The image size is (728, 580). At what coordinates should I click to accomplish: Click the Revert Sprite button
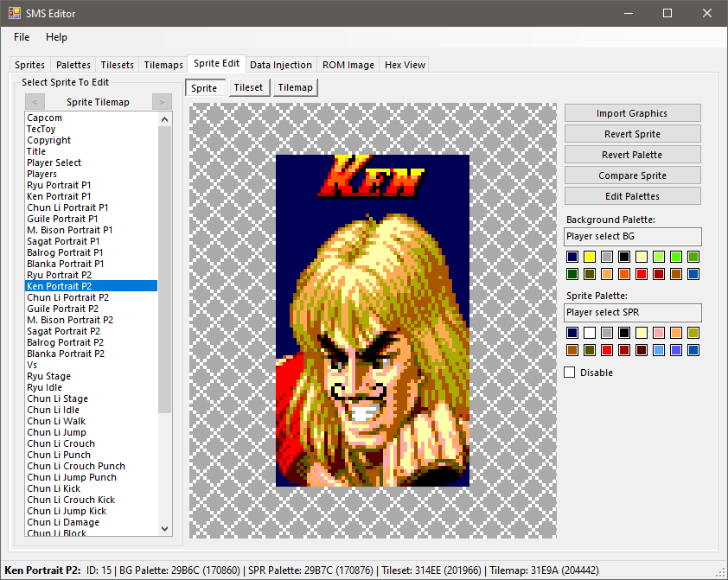[x=632, y=134]
